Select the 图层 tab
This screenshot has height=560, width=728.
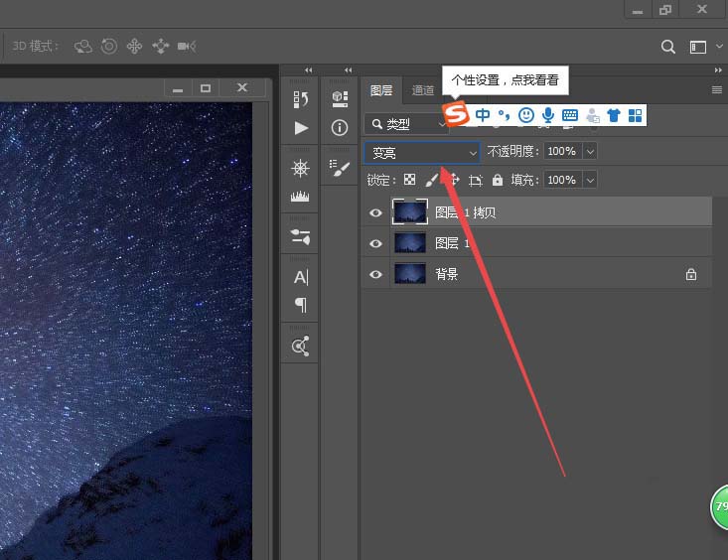[x=381, y=90]
